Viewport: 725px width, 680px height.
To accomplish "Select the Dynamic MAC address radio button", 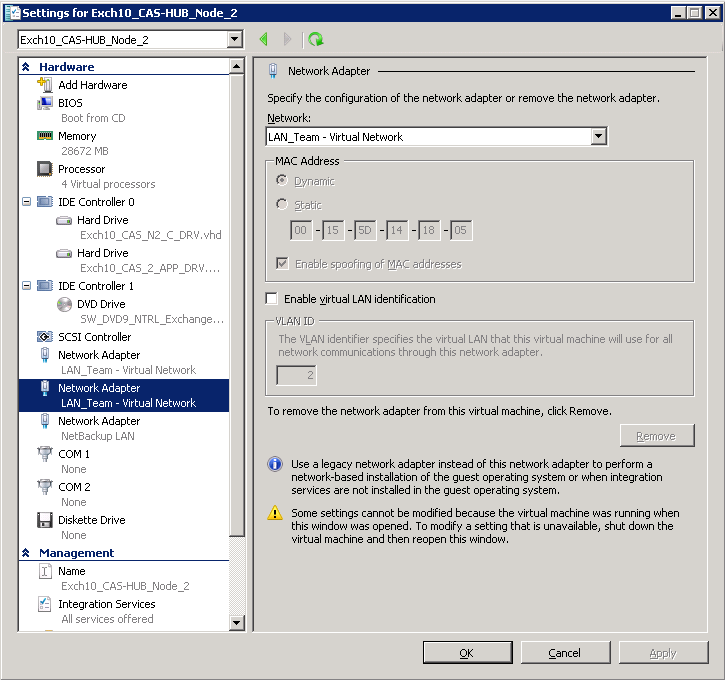I will tap(282, 181).
